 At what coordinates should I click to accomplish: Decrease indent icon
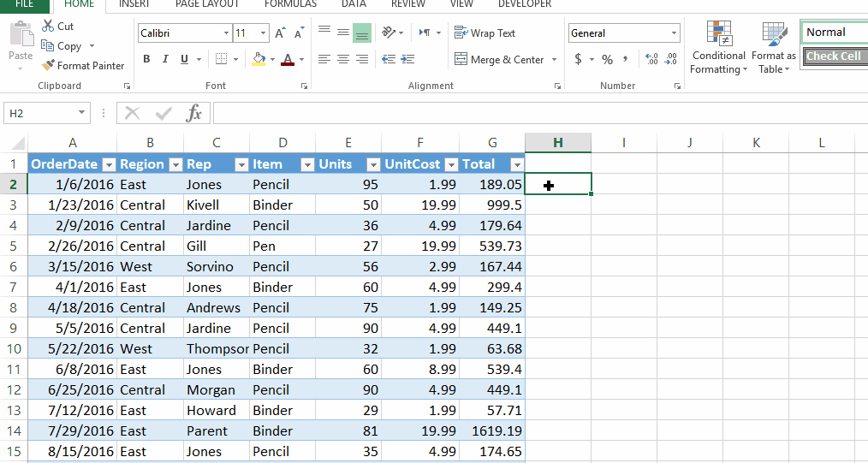(389, 59)
